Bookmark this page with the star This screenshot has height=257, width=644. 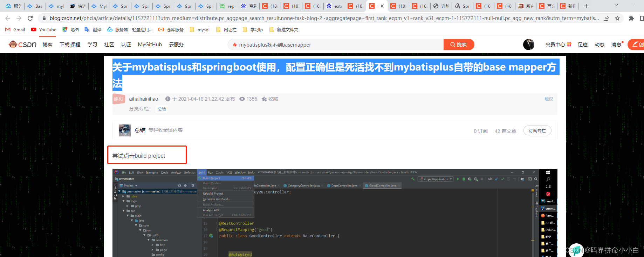617,18
